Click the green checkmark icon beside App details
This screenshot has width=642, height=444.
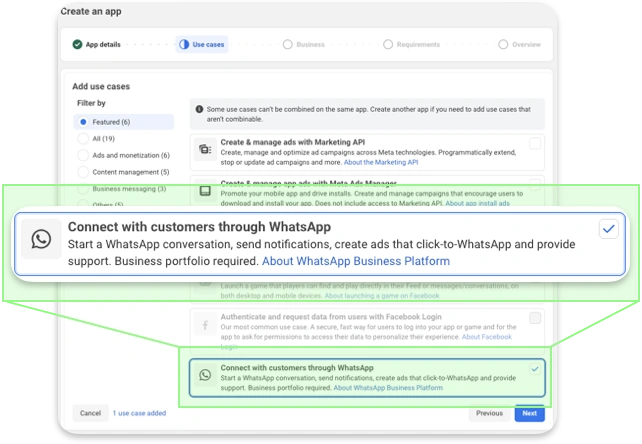pos(77,44)
